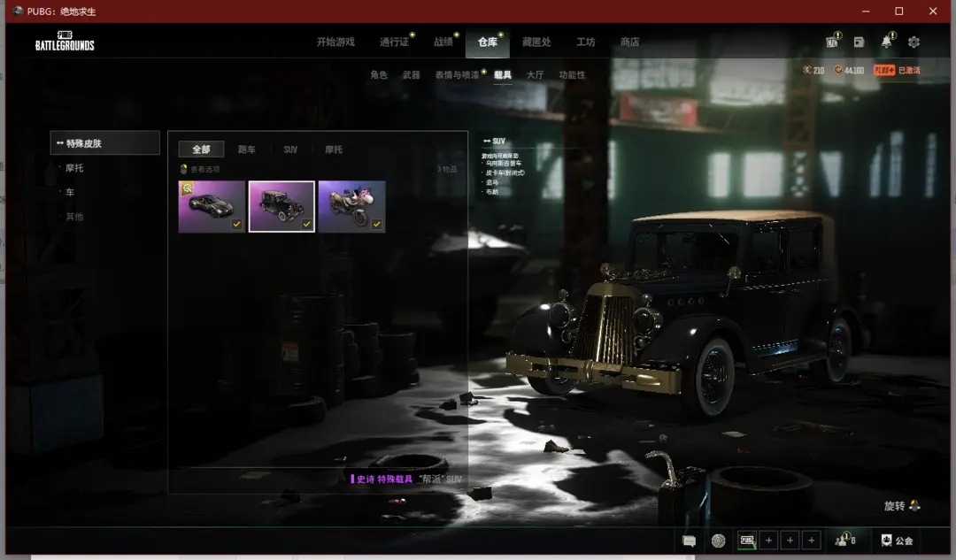Click the BP coin balance 210
Image resolution: width=956 pixels, height=560 pixels.
point(813,70)
